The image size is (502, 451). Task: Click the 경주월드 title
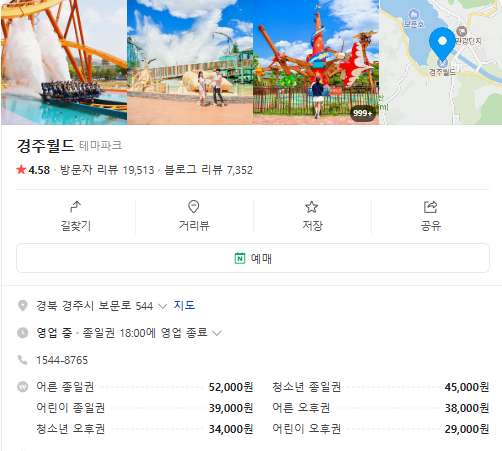[45, 146]
